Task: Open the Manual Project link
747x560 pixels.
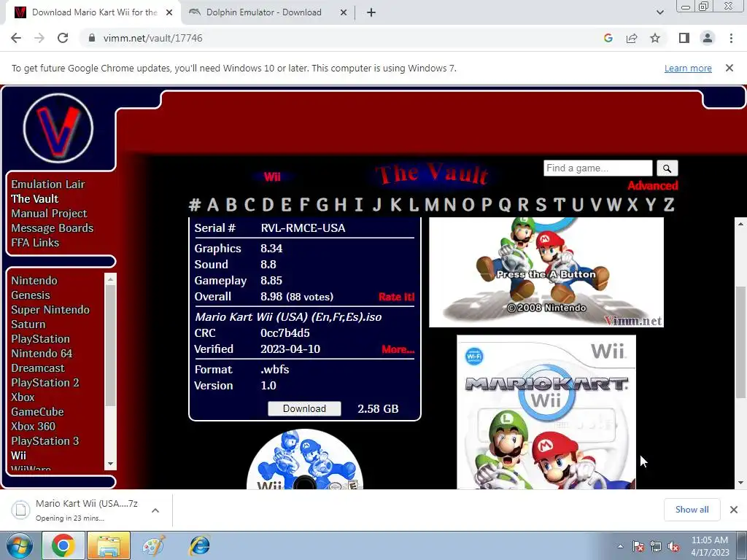Action: click(49, 214)
